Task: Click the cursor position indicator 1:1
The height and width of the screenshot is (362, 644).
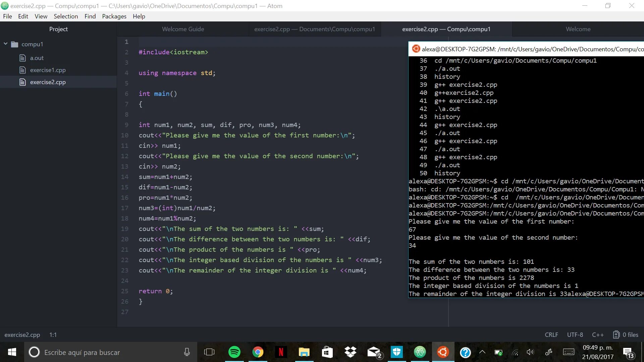Action: pyautogui.click(x=54, y=335)
